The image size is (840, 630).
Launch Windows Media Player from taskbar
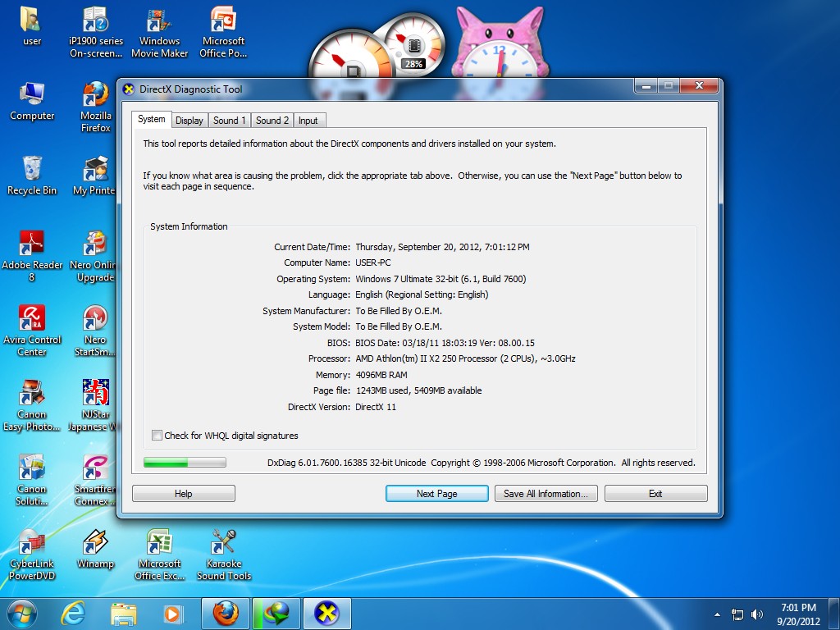pyautogui.click(x=172, y=614)
